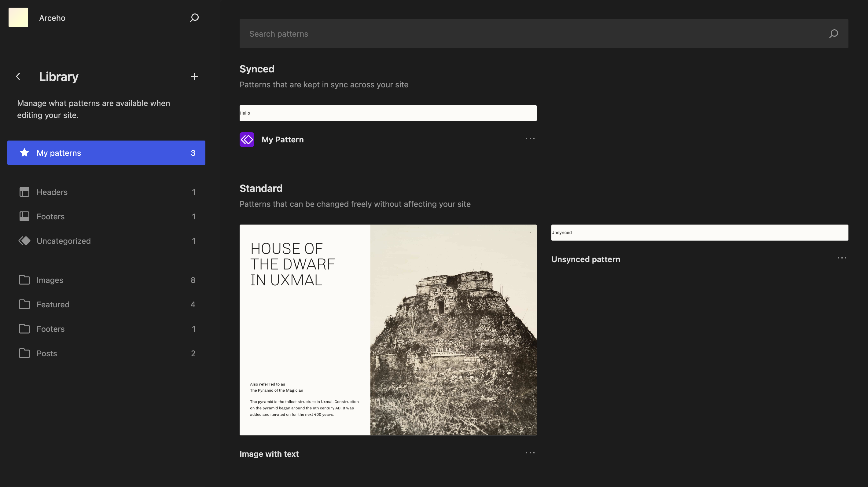
Task: Click the Unsynced pattern title
Action: 586,259
